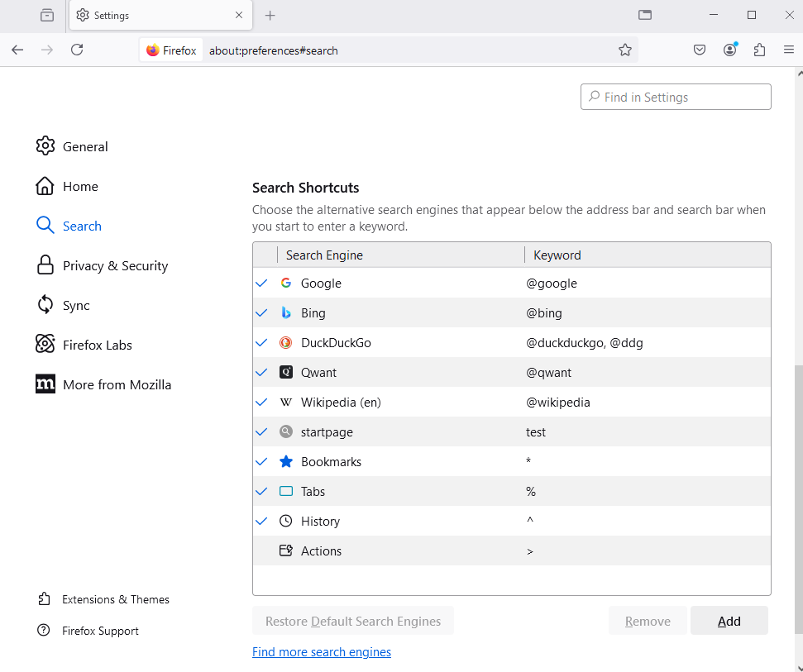
Task: Select the Actions row name
Action: tap(321, 550)
